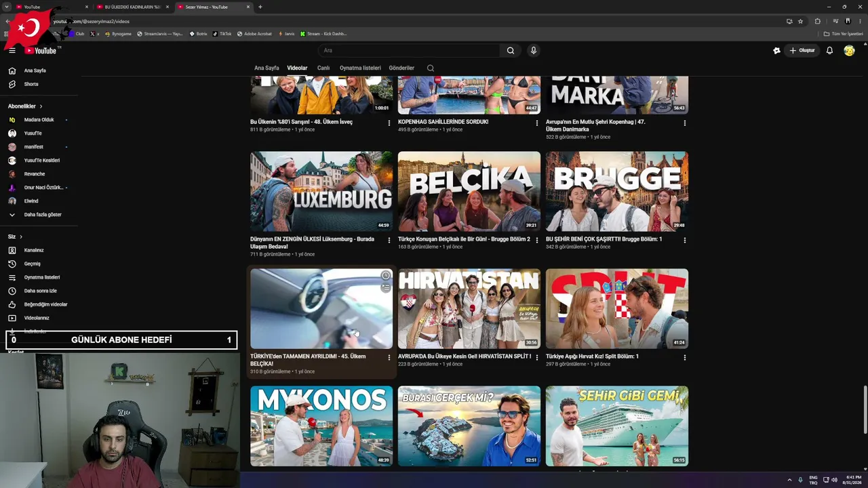The width and height of the screenshot is (868, 488).
Task: Open options for BU ŞEHİR BENİ ÇOK ŞAŞIRTTI video
Action: coord(685,240)
